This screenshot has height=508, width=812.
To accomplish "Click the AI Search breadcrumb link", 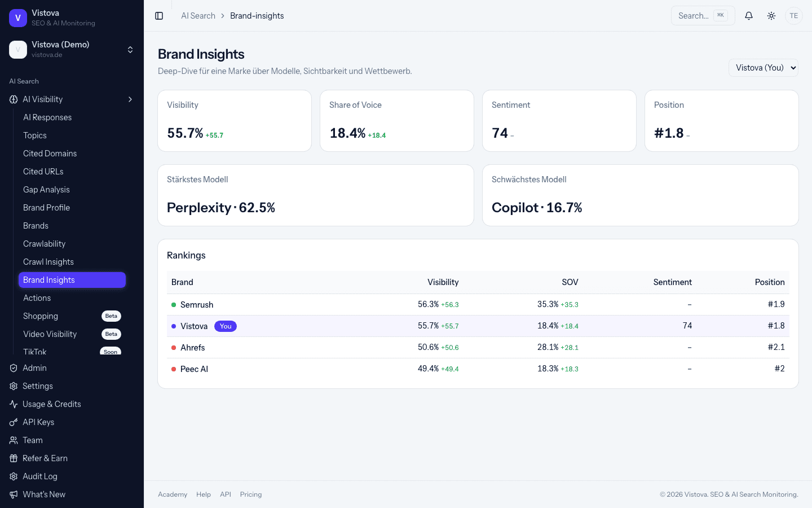I will click(x=198, y=16).
